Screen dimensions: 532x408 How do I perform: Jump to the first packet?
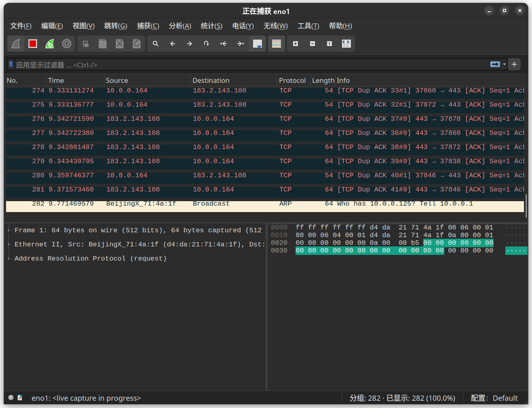224,44
